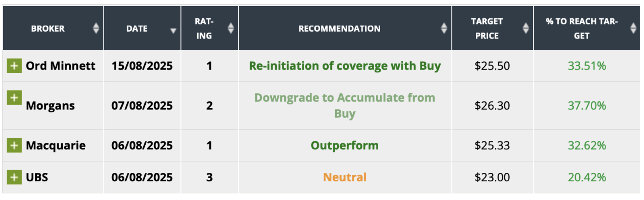
Task: Click Re-initiation of coverage with Buy
Action: (x=345, y=66)
